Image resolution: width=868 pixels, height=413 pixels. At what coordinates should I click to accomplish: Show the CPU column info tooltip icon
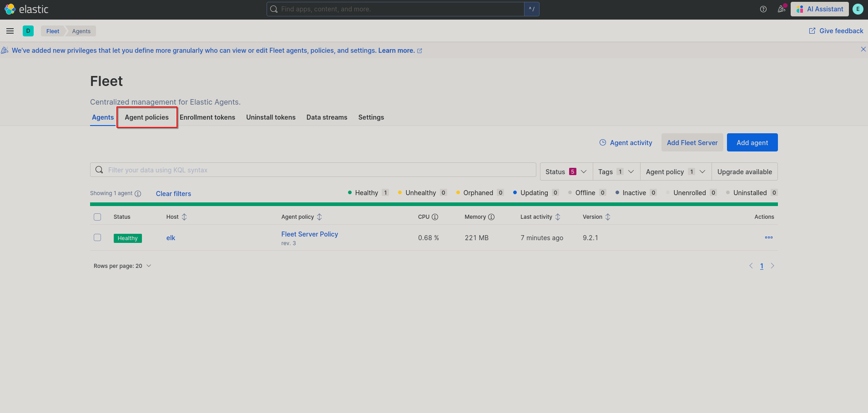[435, 217]
